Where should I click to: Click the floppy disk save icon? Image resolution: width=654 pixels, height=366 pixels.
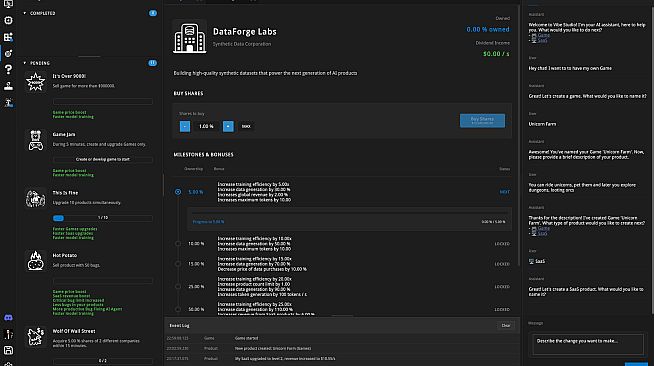8,350
